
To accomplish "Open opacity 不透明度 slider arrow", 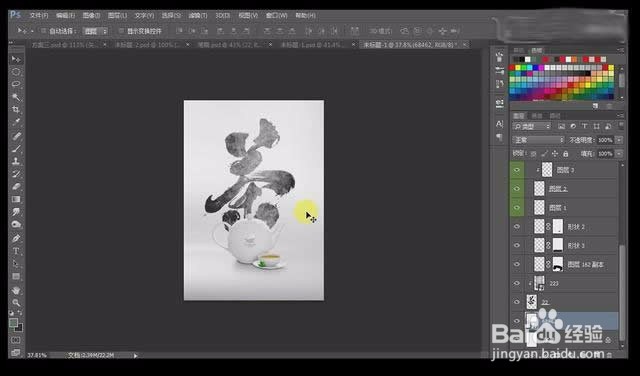I will coord(619,140).
